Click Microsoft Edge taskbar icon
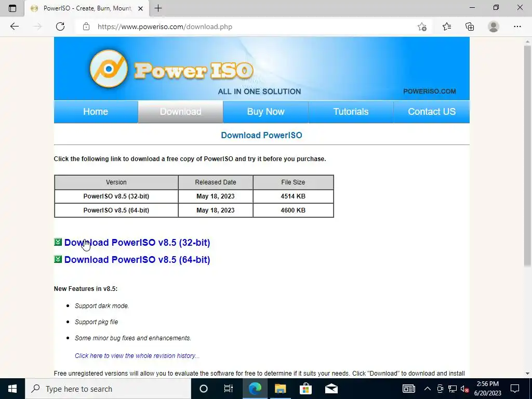Viewport: 532px width, 399px height. 255,389
